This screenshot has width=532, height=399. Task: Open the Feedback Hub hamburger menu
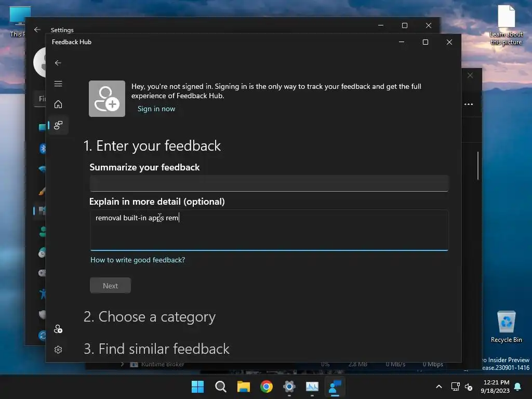[58, 84]
